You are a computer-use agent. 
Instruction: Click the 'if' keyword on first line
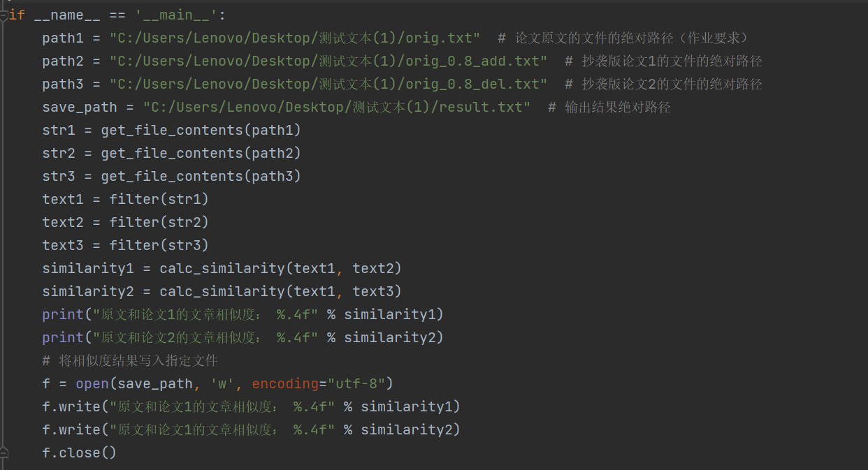(17, 15)
